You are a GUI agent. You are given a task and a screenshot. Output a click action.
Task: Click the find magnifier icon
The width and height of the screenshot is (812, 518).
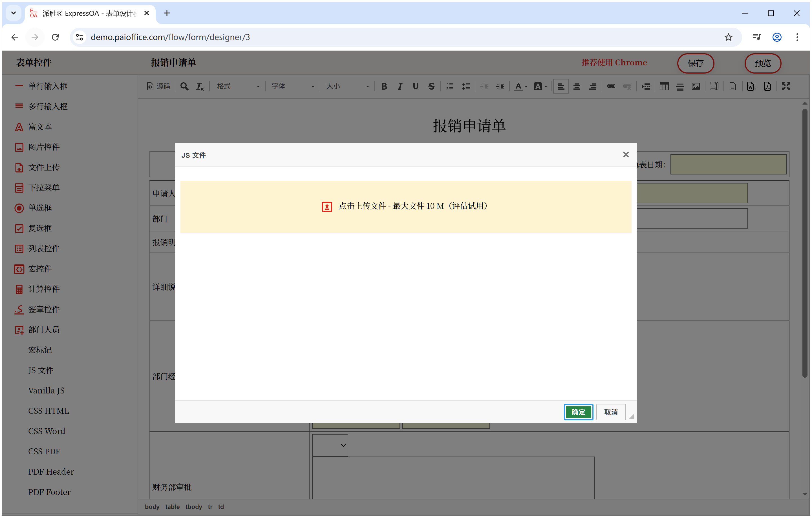[184, 86]
